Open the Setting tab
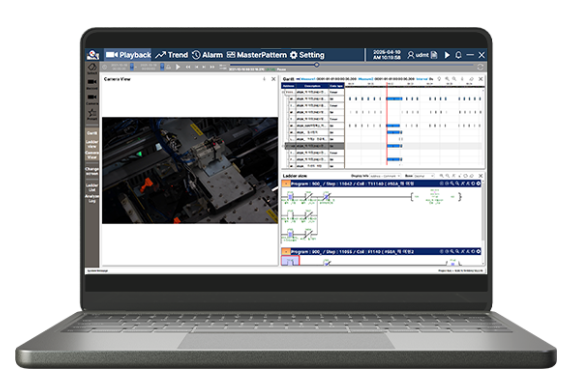 pyautogui.click(x=307, y=55)
